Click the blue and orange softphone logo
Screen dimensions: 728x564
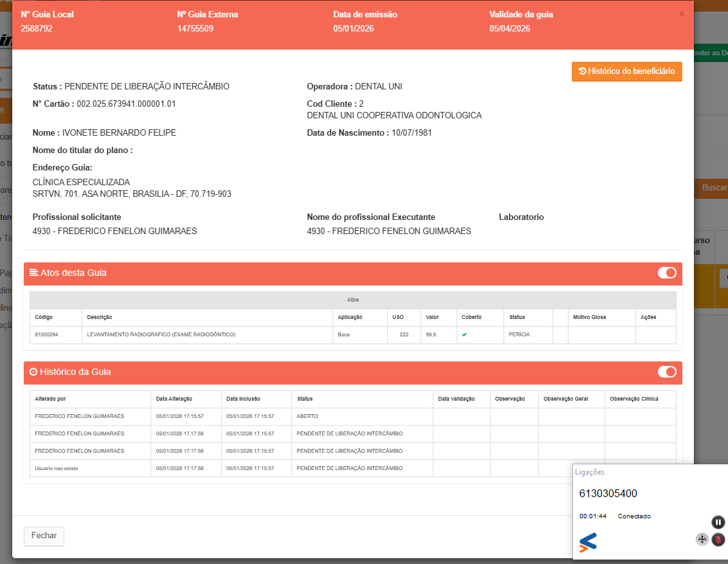click(588, 543)
